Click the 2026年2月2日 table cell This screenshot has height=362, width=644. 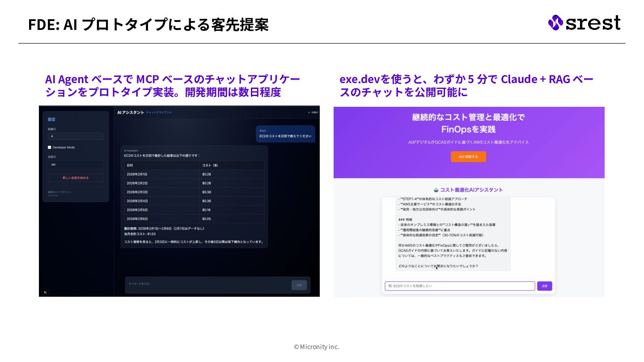[x=162, y=183]
